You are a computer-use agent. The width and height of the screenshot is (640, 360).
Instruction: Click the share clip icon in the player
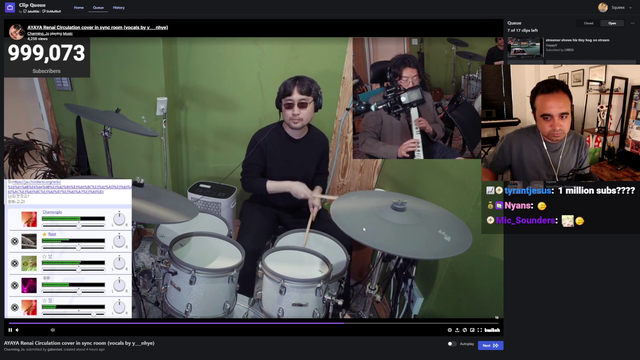coord(457,330)
